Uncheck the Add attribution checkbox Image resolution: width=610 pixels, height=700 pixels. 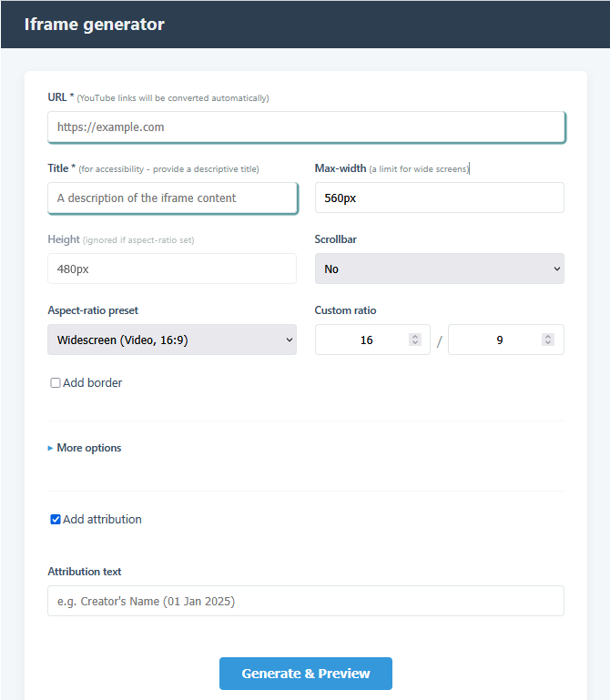click(x=56, y=520)
